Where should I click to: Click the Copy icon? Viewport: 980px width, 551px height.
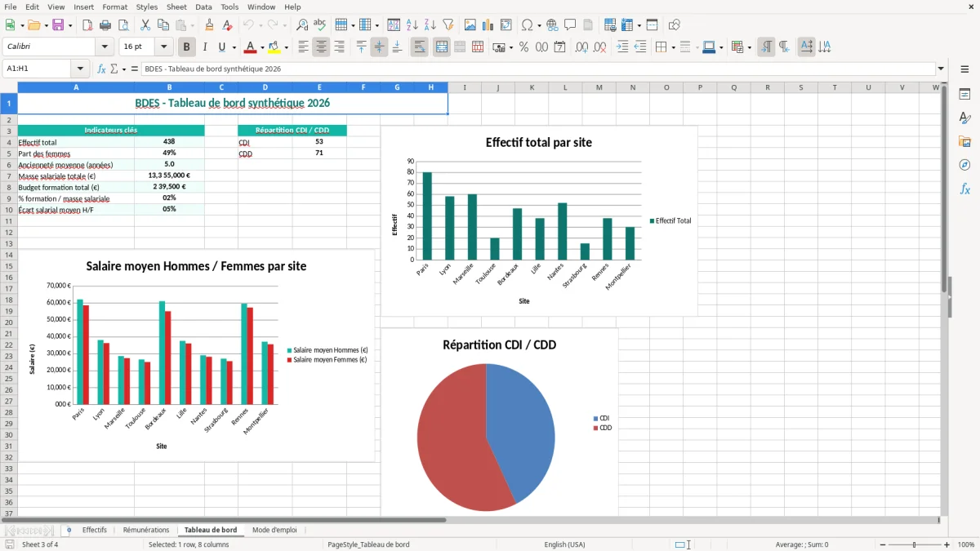click(x=163, y=25)
